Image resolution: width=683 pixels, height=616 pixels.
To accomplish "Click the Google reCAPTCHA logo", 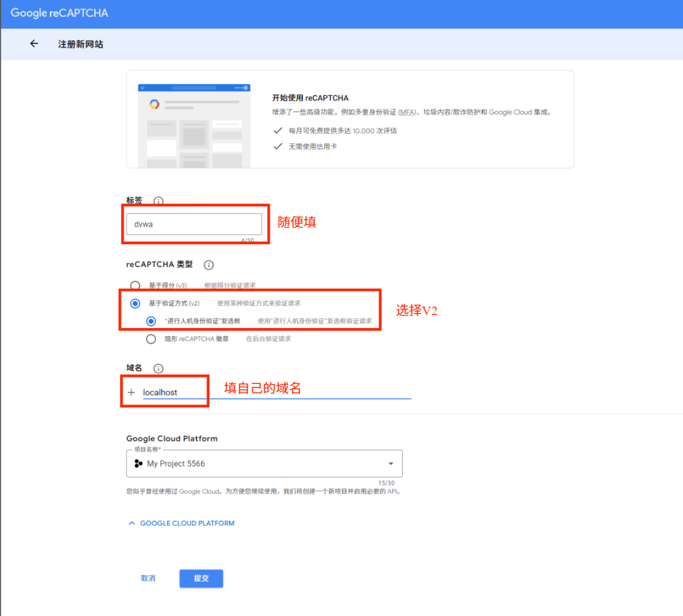I will 59,13.
